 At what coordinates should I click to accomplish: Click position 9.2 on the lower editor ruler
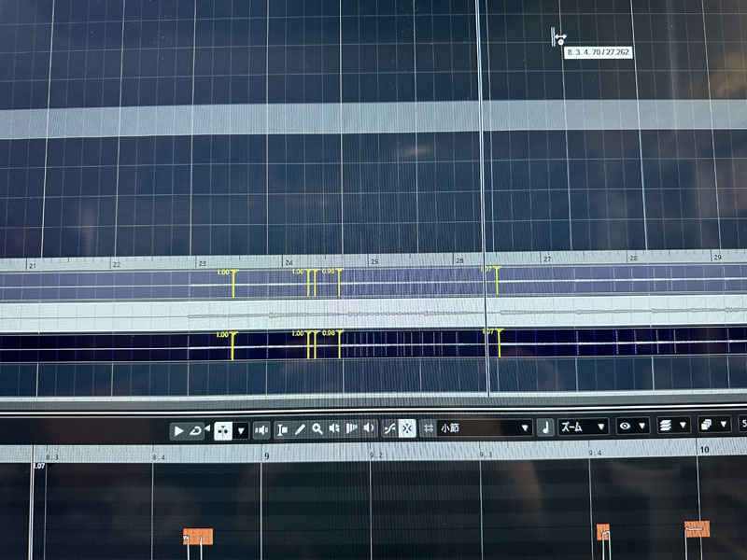coord(376,455)
